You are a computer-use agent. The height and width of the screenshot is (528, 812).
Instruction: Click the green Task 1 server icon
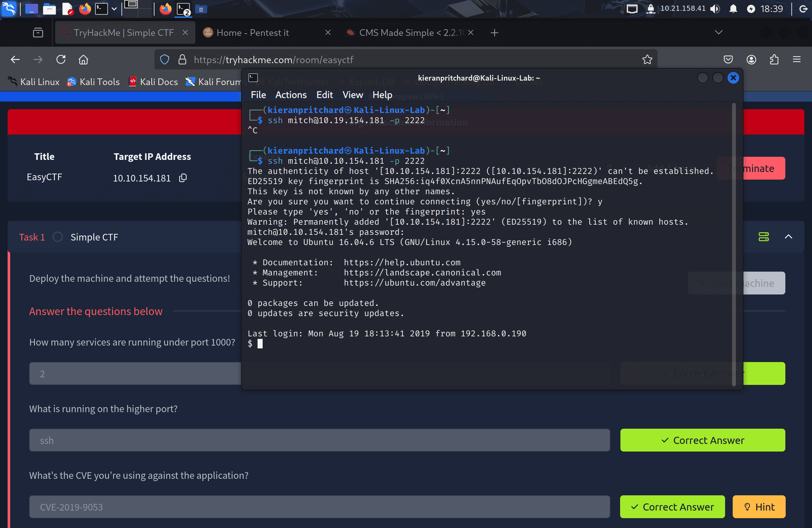[763, 237]
